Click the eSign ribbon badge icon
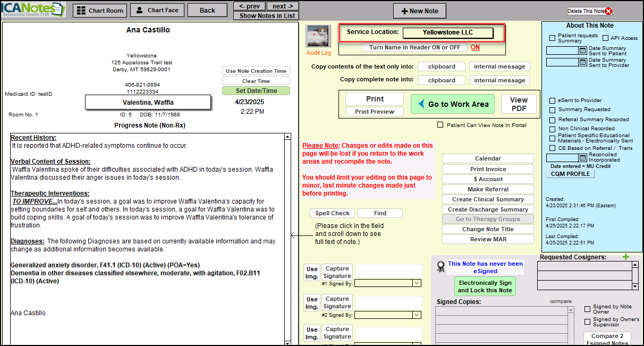Image resolution: width=644 pixels, height=346 pixels. (x=440, y=267)
